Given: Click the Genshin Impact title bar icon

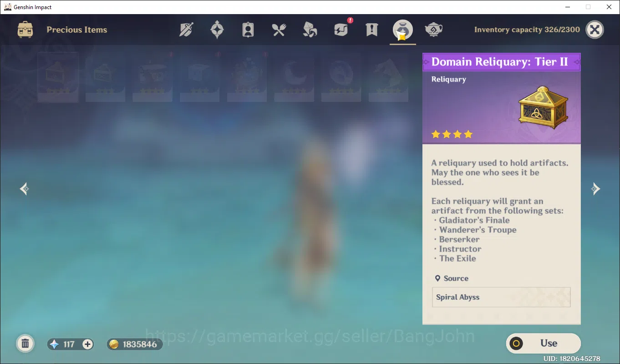Looking at the screenshot, I should tap(8, 7).
